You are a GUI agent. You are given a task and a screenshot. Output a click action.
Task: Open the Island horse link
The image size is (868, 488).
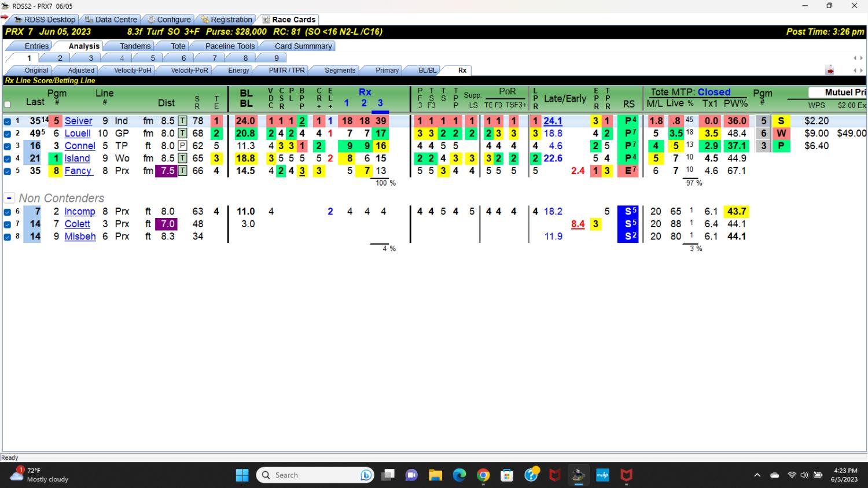77,158
